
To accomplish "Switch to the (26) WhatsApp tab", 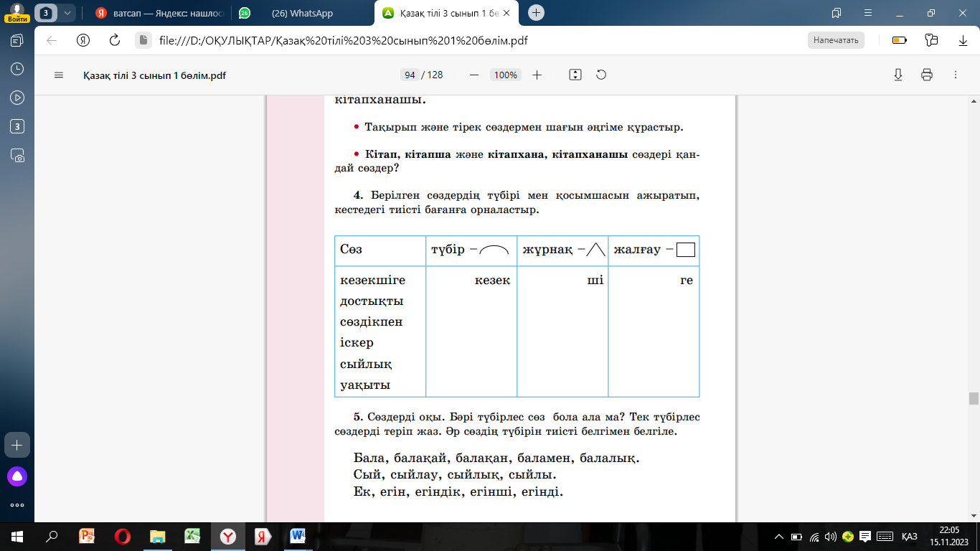I will (x=301, y=13).
